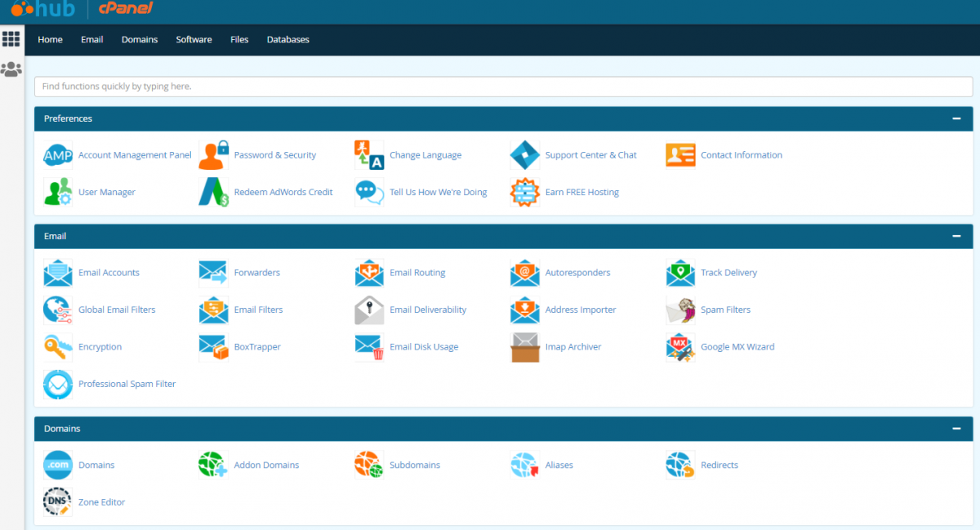Click the Earn FREE Hosting link text
This screenshot has width=980, height=530.
582,192
